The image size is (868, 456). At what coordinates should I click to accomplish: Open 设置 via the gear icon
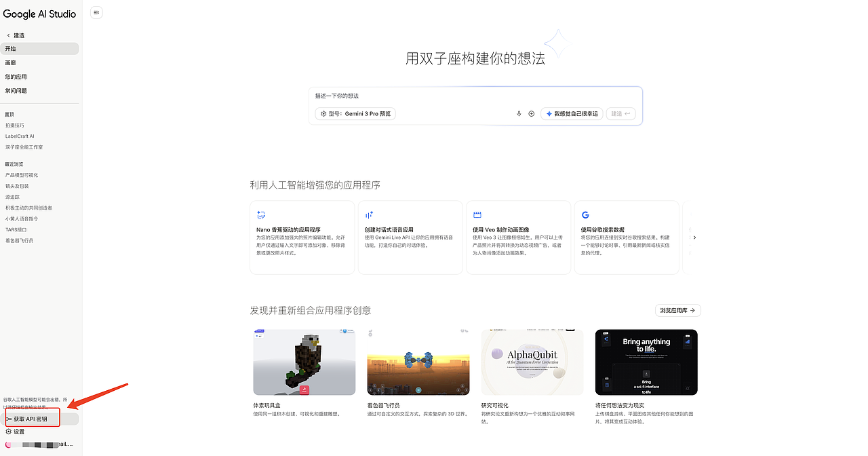click(x=9, y=431)
